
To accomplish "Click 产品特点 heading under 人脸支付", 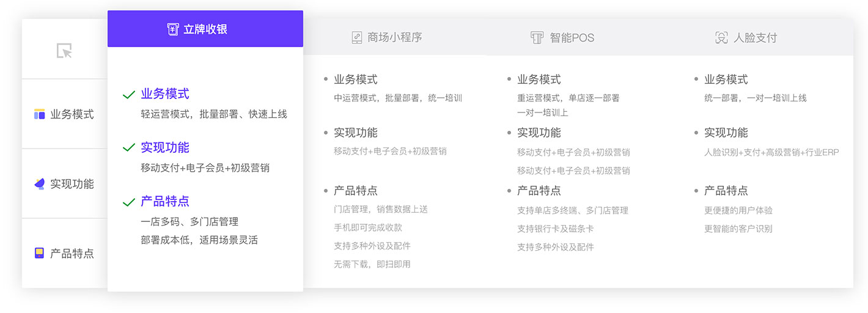I will point(726,191).
